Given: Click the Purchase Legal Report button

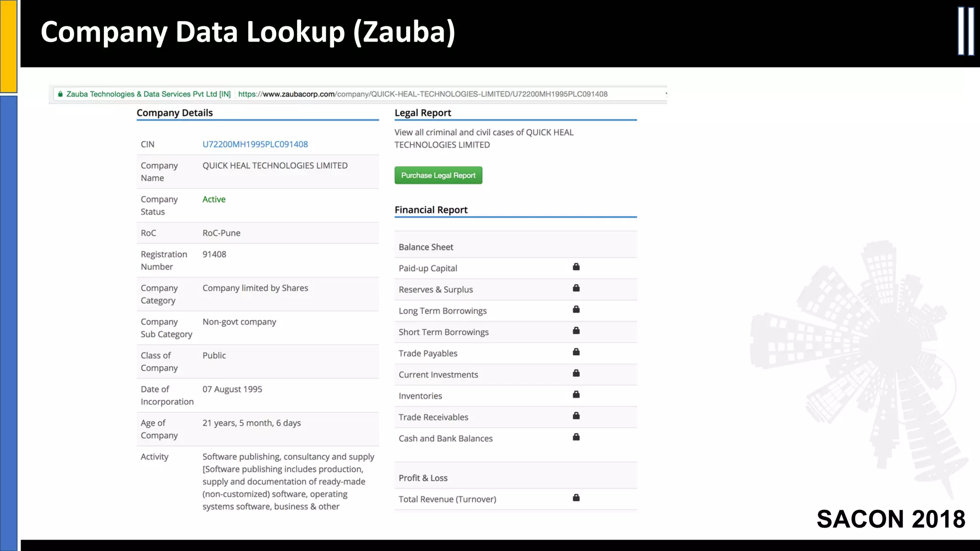Looking at the screenshot, I should point(438,176).
